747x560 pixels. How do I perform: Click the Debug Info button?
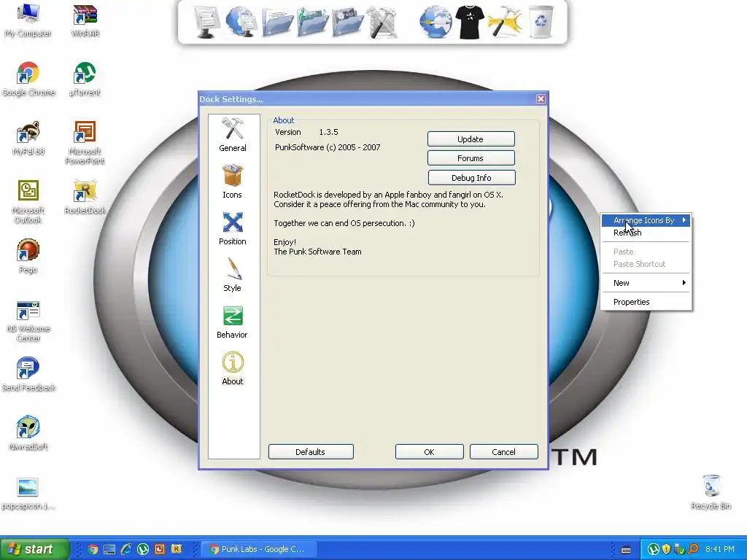tap(471, 178)
